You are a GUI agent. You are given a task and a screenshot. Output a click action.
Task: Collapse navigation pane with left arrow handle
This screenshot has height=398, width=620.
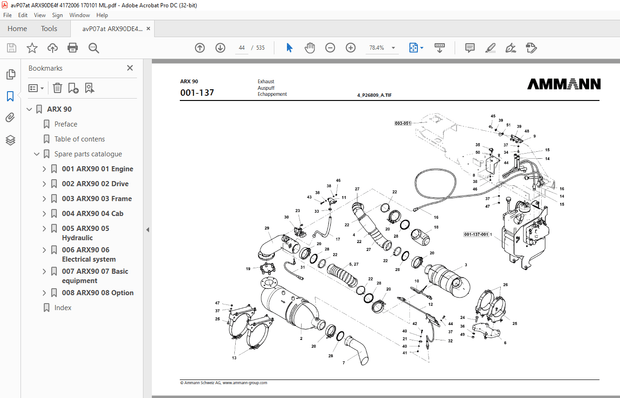[147, 229]
